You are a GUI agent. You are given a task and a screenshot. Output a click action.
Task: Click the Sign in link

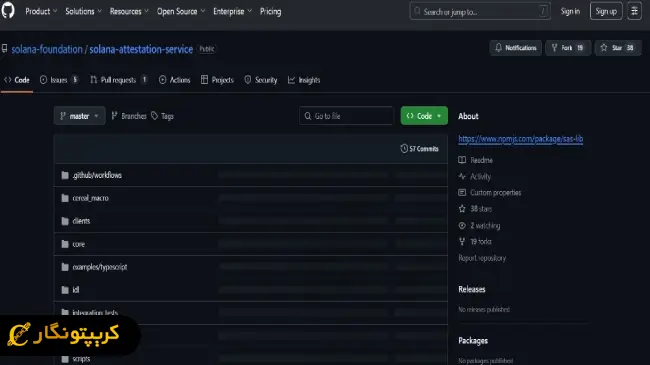(570, 12)
